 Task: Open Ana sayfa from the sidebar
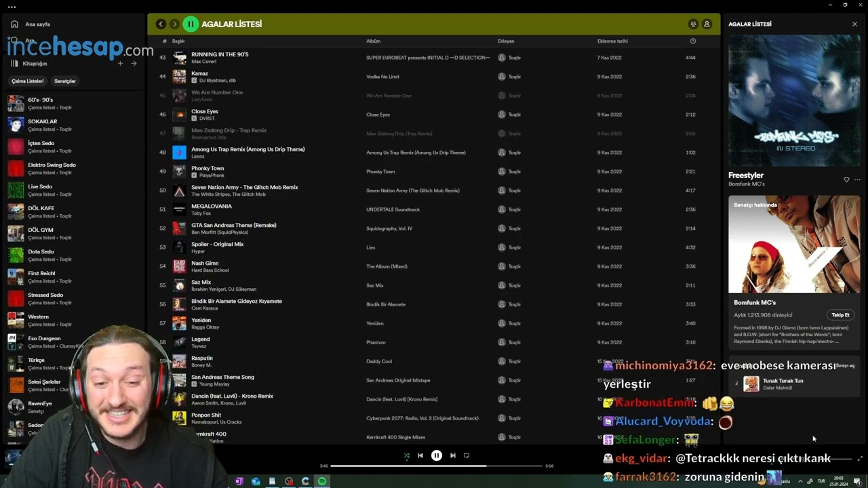click(x=37, y=24)
